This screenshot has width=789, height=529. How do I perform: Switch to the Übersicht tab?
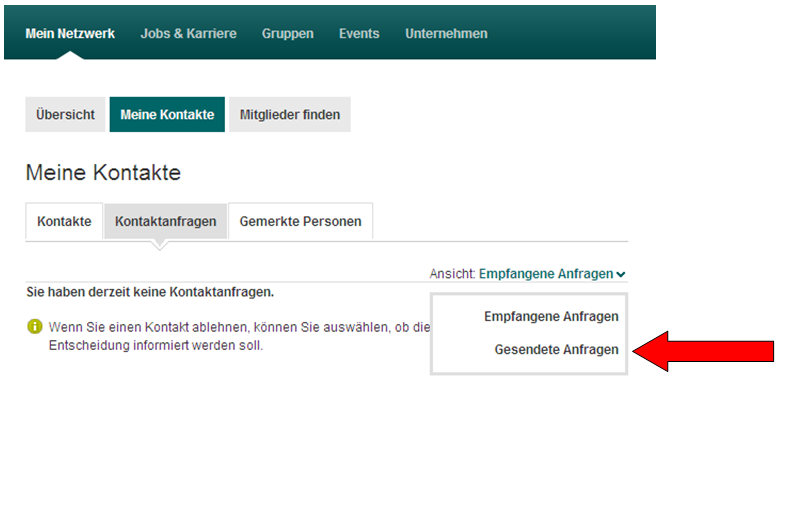pyautogui.click(x=65, y=115)
